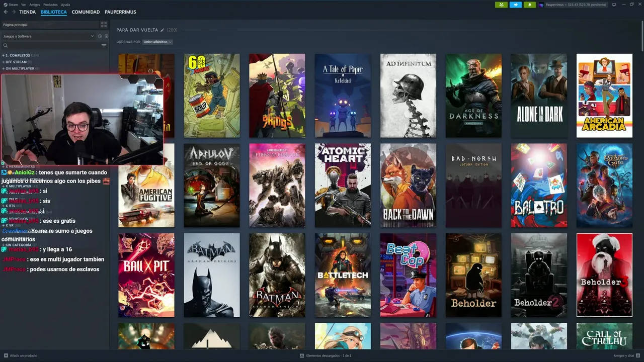Click the Página principal button
This screenshot has height=362, width=644.
(49, 25)
